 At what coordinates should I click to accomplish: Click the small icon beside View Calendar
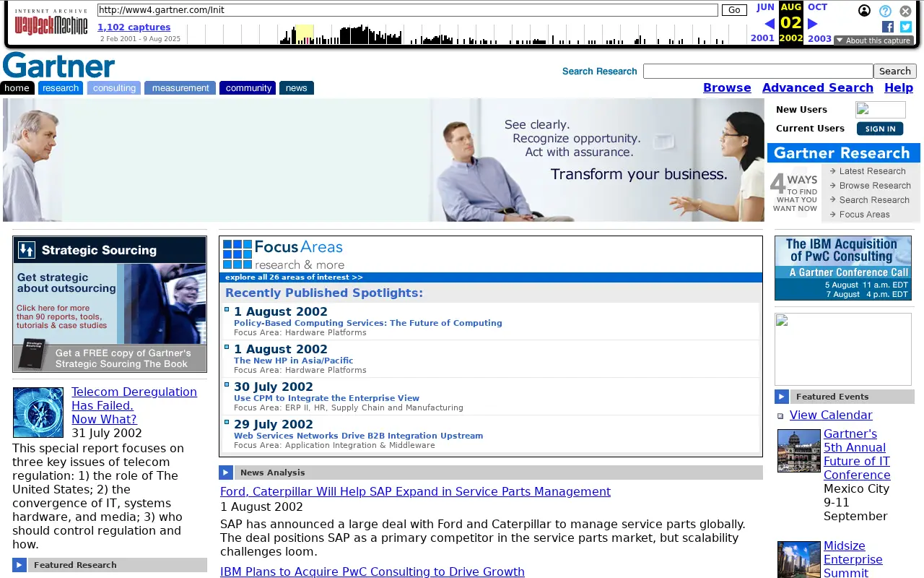(780, 416)
